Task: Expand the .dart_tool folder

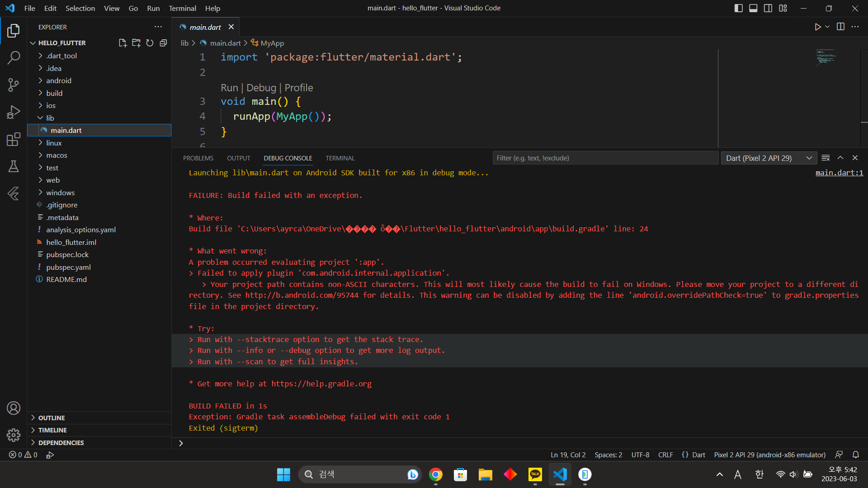Action: (99, 56)
